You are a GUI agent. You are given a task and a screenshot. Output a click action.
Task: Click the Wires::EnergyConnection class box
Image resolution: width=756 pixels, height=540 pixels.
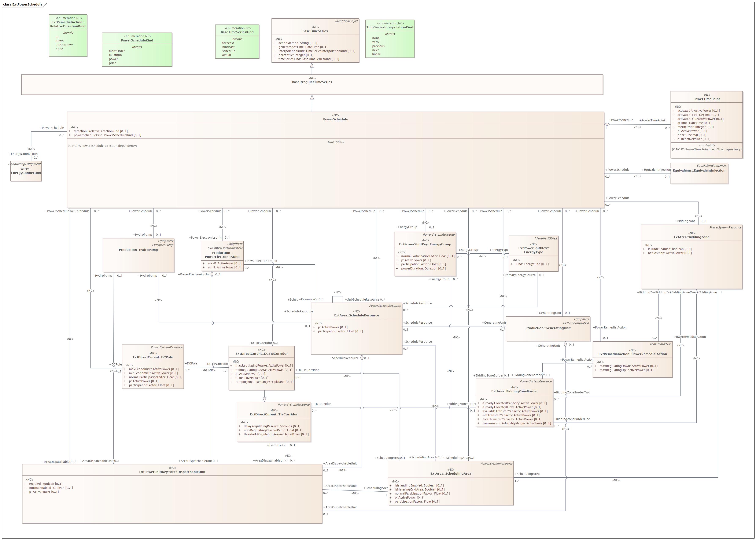pos(26,171)
